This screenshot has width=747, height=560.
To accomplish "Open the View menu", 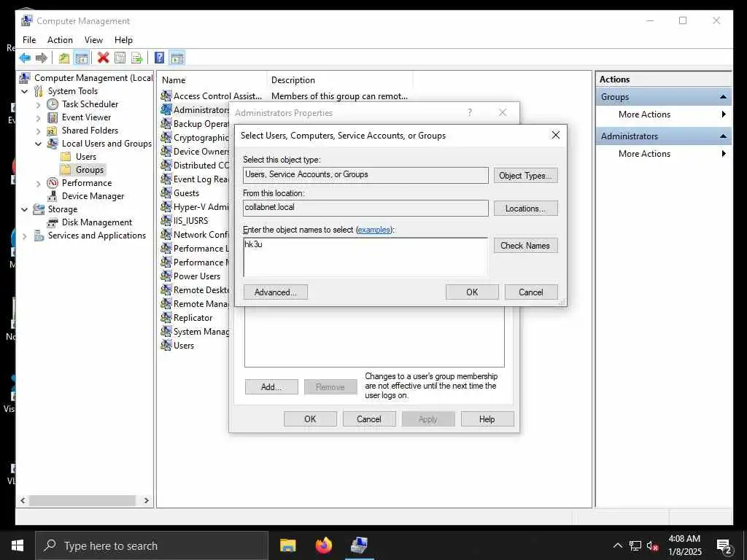I will pyautogui.click(x=93, y=40).
